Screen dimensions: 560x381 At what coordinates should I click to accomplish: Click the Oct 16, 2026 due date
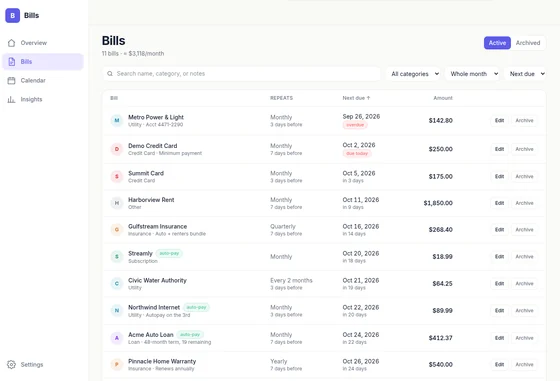pos(361,226)
